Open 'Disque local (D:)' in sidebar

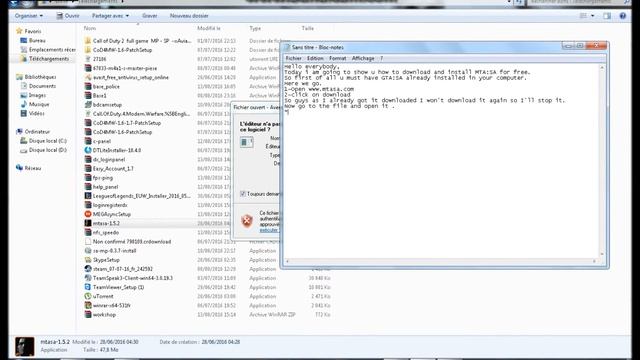point(48,150)
